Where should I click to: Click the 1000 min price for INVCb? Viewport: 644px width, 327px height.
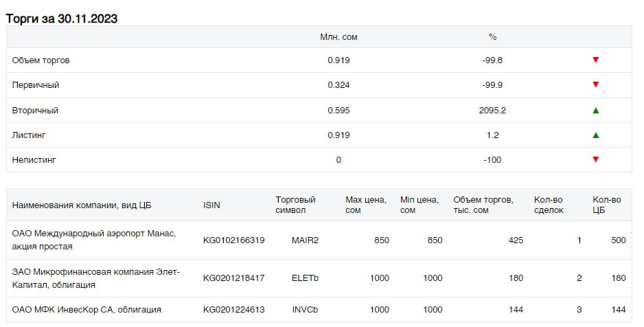433,310
